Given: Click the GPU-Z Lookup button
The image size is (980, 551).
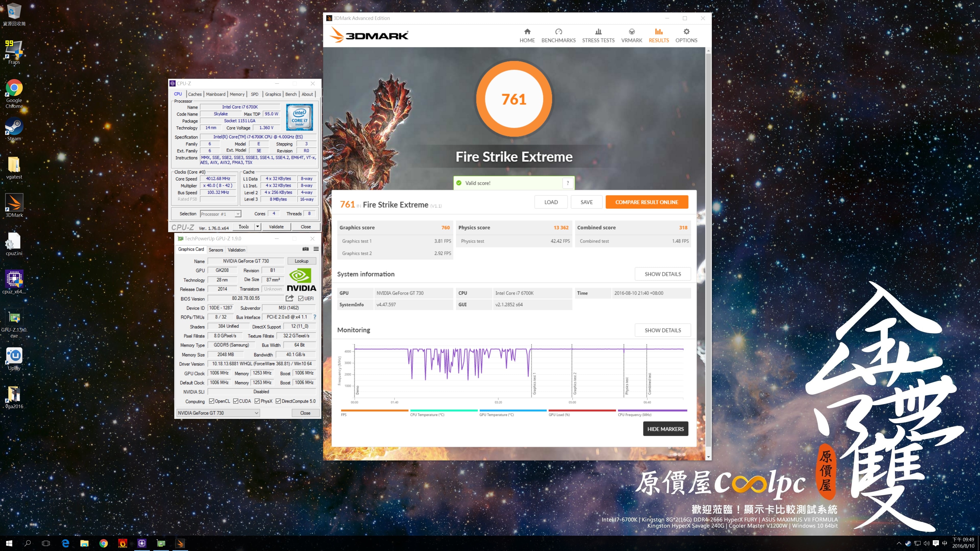Looking at the screenshot, I should tap(301, 261).
